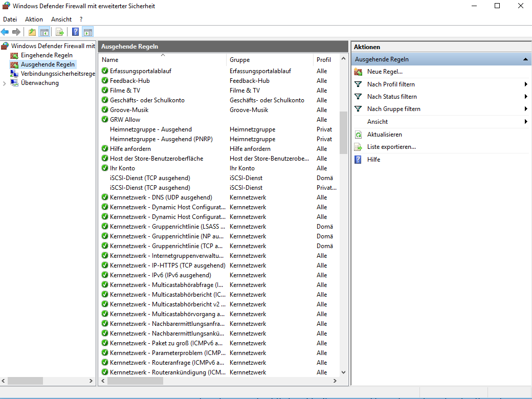Image resolution: width=532 pixels, height=399 pixels.
Task: Expand the Überwachung tree node
Action: [5, 83]
